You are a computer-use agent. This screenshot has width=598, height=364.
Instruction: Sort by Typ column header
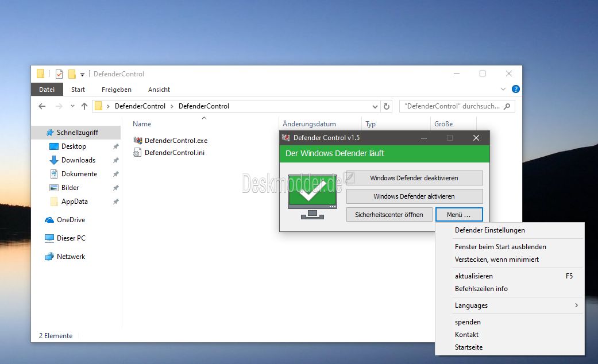point(371,124)
